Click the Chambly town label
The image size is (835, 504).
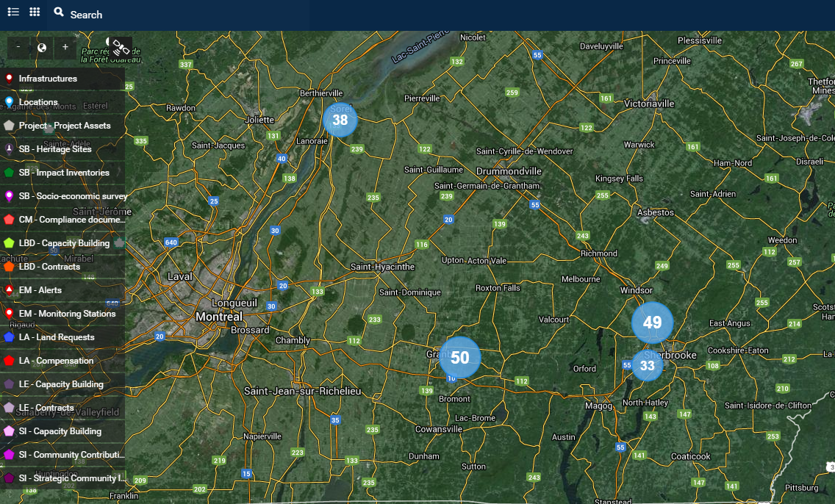click(293, 340)
